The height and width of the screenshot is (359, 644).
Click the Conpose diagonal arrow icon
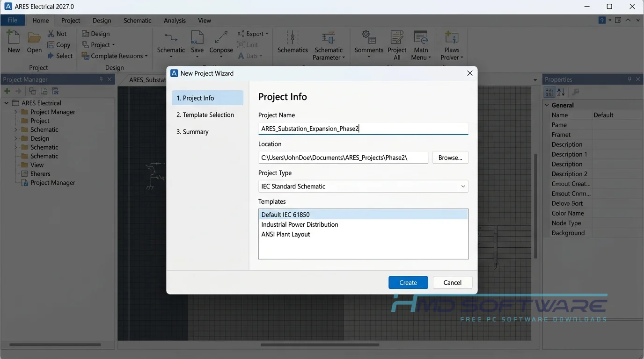coord(221,38)
